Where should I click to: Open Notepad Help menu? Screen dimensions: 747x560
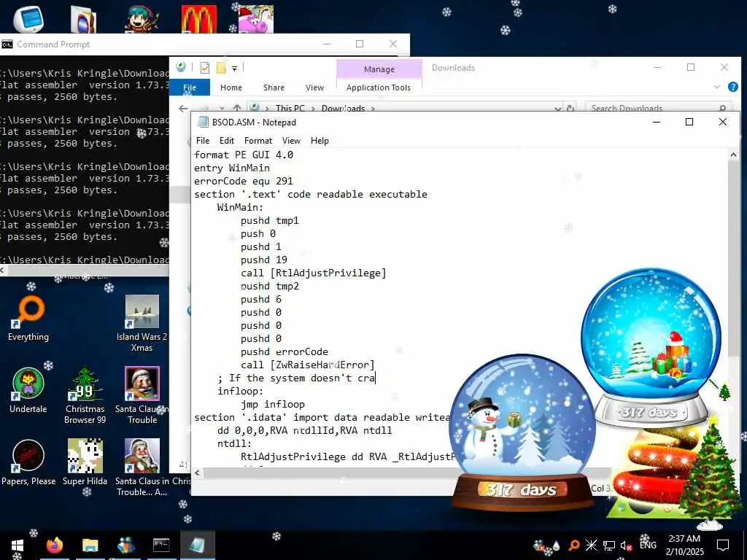[x=320, y=141]
